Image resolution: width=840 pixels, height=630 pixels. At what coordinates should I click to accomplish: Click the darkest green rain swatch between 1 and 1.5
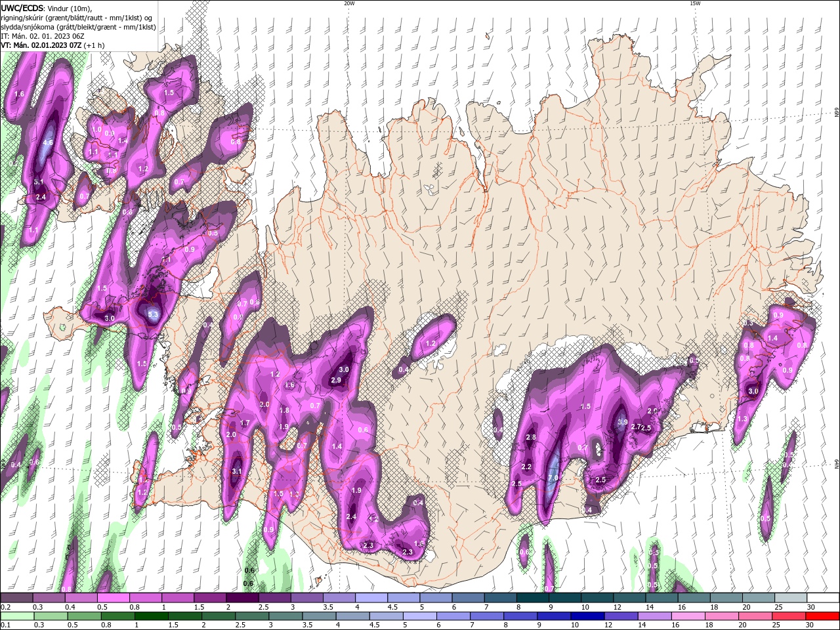(x=152, y=616)
